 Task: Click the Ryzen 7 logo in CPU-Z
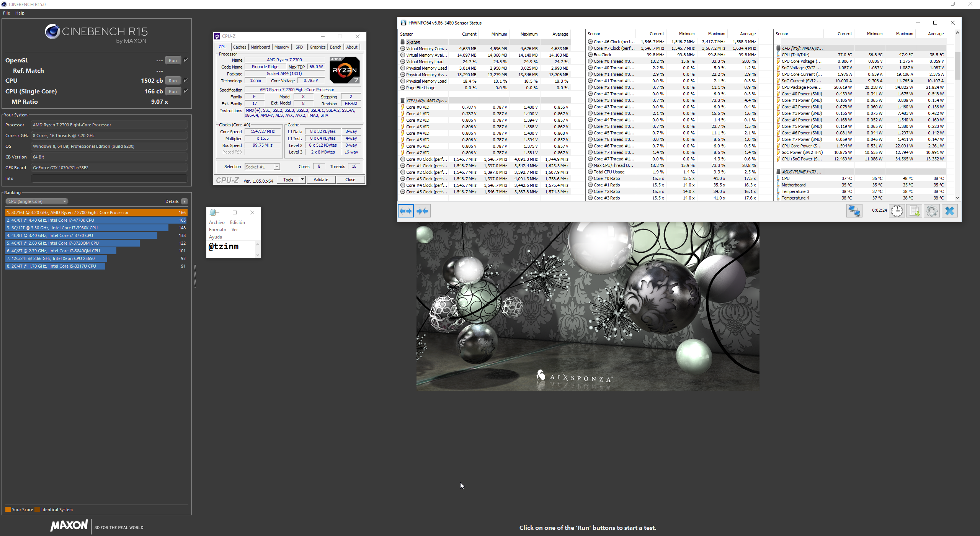[345, 70]
